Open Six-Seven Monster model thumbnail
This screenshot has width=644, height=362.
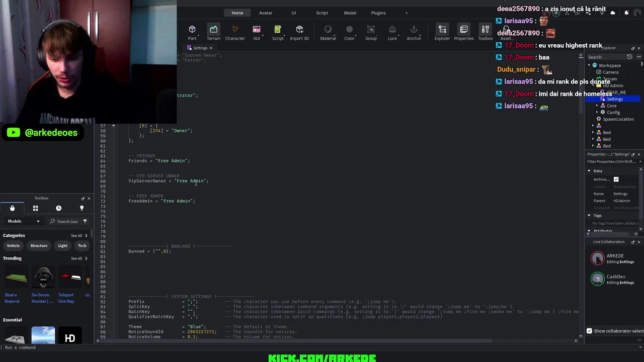click(43, 278)
